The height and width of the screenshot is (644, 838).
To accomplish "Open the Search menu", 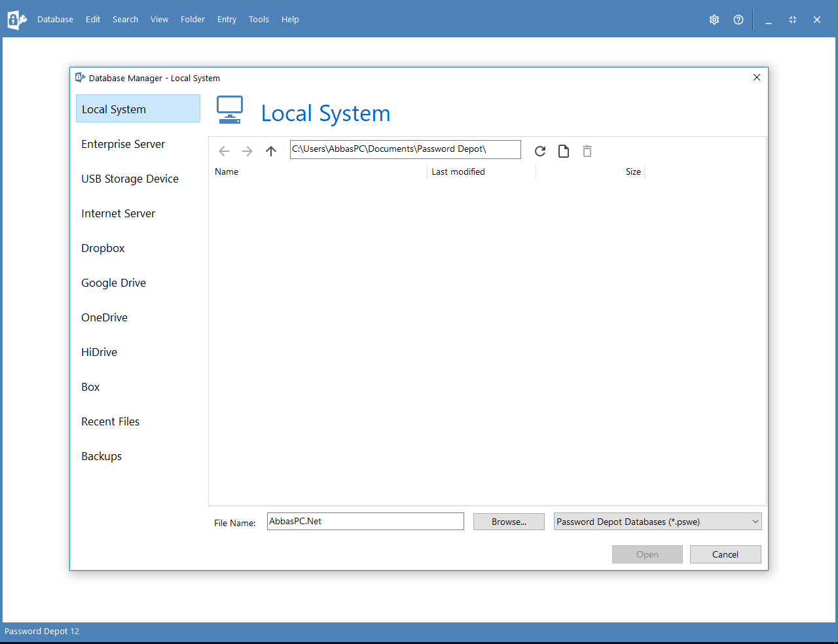I will (125, 20).
